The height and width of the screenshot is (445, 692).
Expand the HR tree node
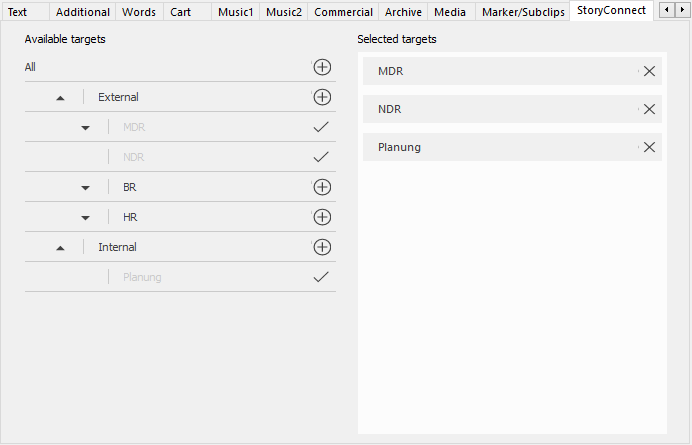85,218
